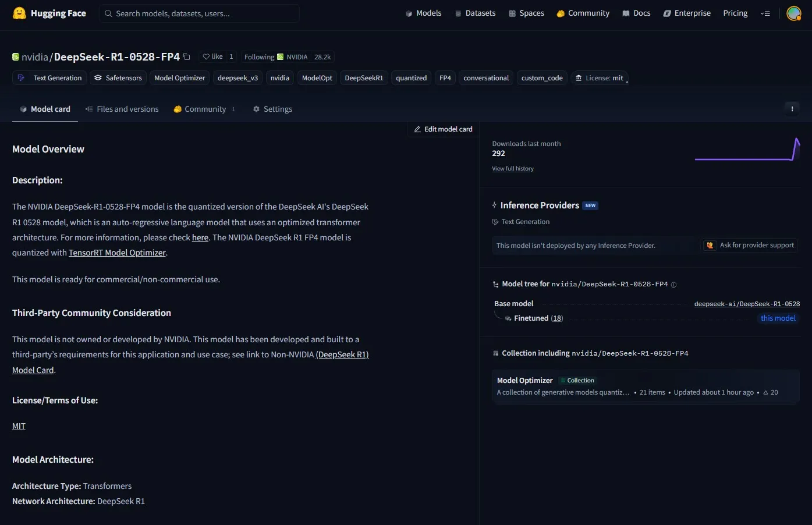The width and height of the screenshot is (812, 525).
Task: Switch to Files and versions tab
Action: click(x=122, y=109)
